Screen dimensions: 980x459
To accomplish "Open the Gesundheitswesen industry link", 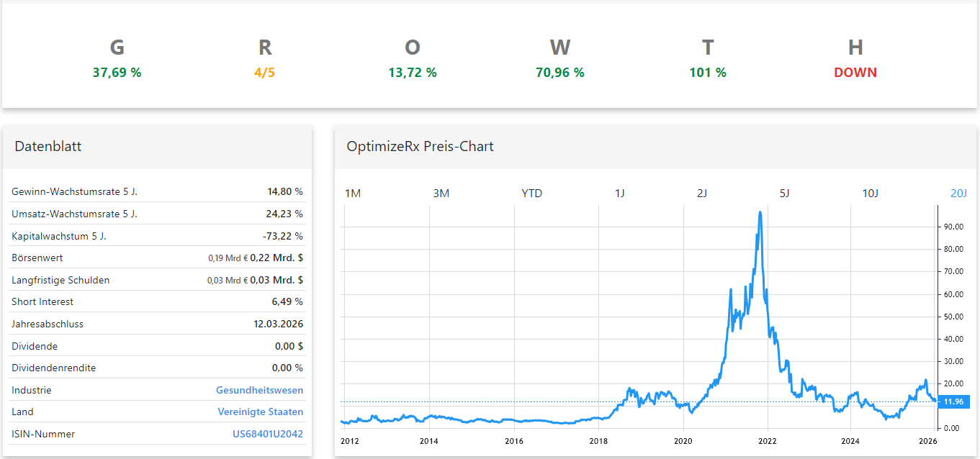I will pyautogui.click(x=259, y=390).
